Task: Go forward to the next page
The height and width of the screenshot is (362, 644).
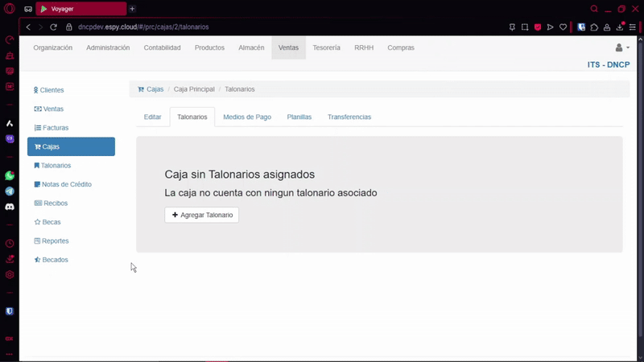Action: pyautogui.click(x=40, y=27)
